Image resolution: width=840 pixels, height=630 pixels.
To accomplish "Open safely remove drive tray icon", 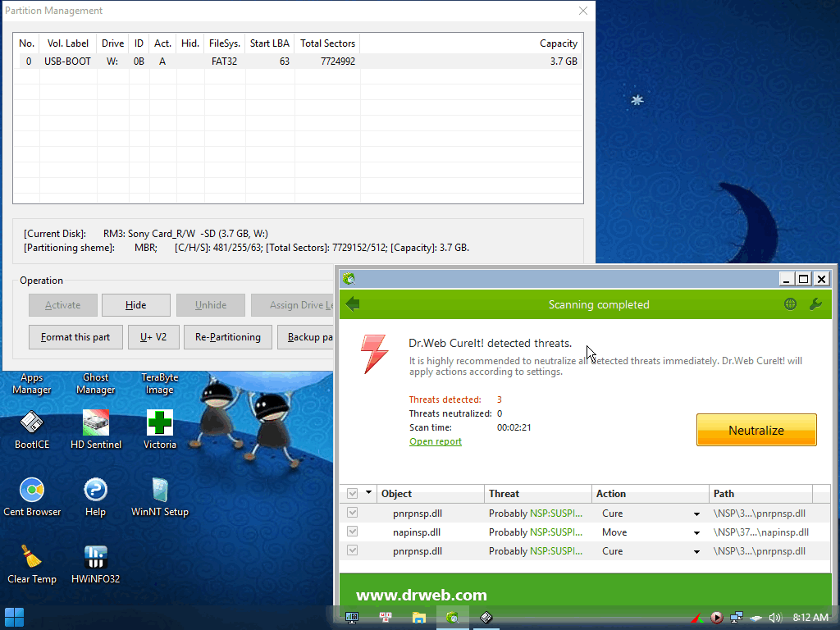I will click(x=756, y=619).
